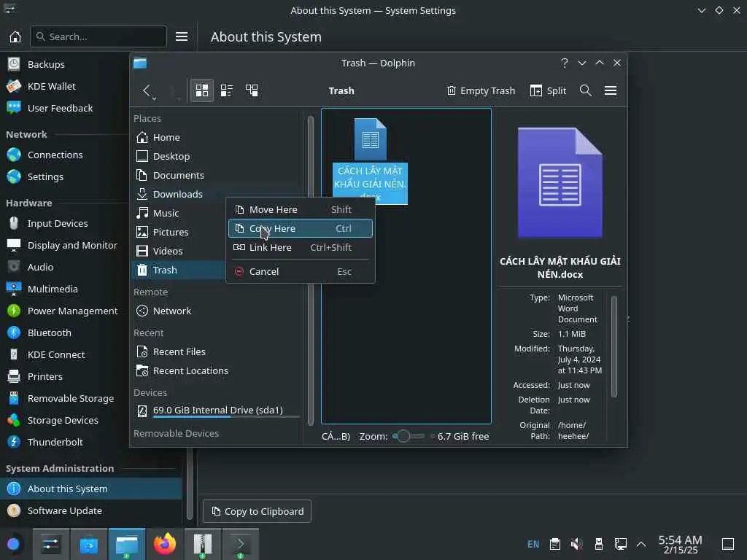Image resolution: width=747 pixels, height=560 pixels.
Task: Click the Copy to Clipboard button
Action: [258, 511]
